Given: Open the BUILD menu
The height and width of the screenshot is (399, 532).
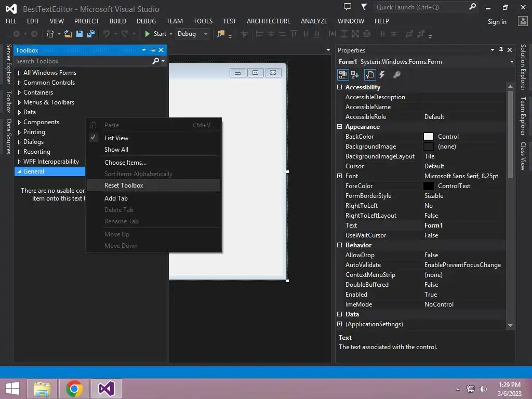Looking at the screenshot, I should click(x=118, y=21).
